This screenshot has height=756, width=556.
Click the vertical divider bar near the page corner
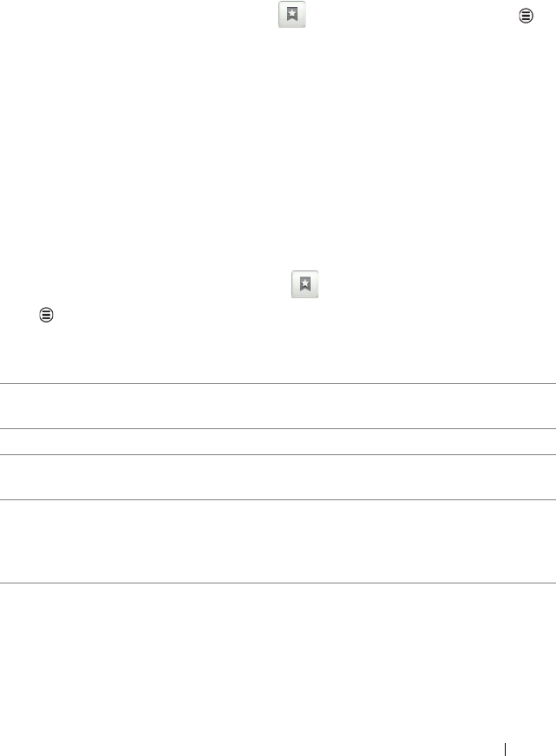[x=505, y=749]
